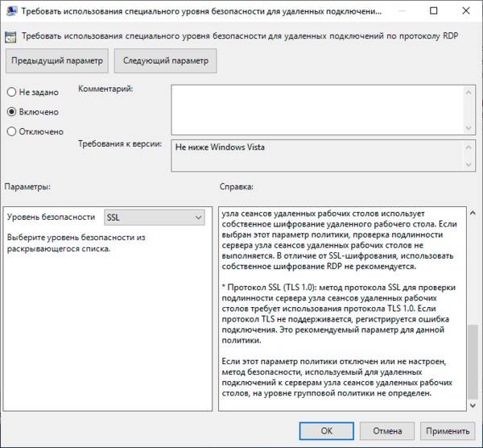This screenshot has height=448, width=483.
Task: Click 'Не ниже Windows Vista' text
Action: (x=220, y=147)
